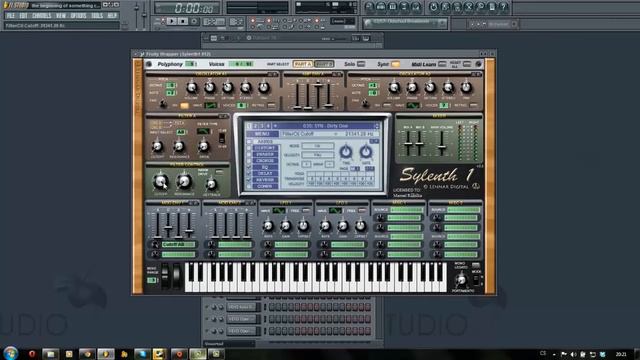
Task: Open Oscillator A2 Wave selector
Action: (x=413, y=106)
